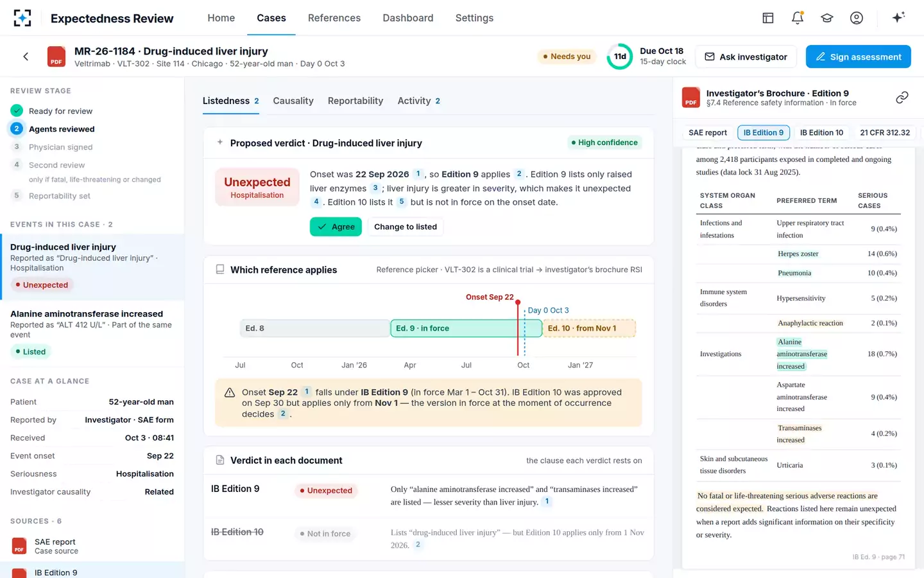Click Sign assessment button

point(859,57)
